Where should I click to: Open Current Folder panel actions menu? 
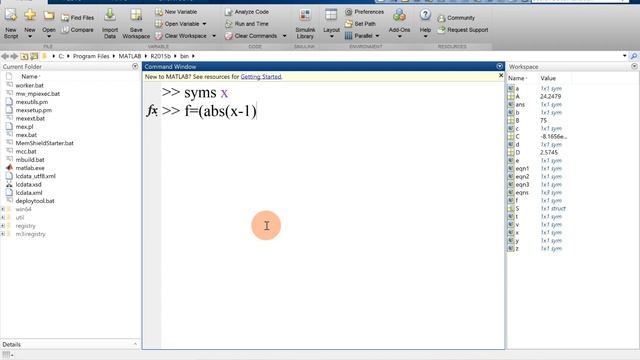click(x=135, y=66)
